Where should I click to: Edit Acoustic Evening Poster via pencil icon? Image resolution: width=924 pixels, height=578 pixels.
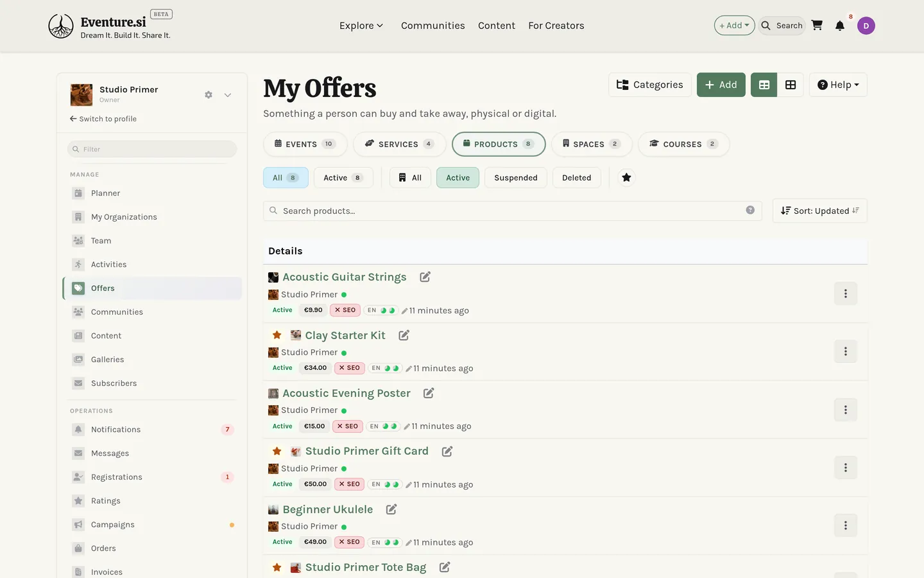click(429, 393)
